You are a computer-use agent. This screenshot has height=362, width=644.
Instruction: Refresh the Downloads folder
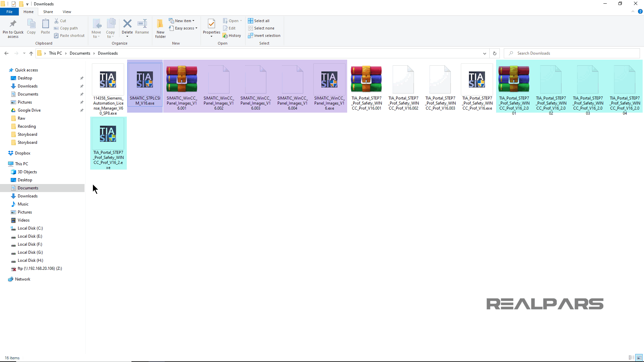point(494,53)
